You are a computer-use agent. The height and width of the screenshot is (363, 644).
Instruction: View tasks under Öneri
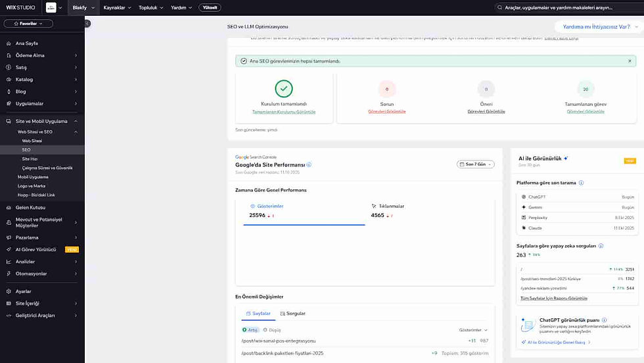tap(486, 111)
